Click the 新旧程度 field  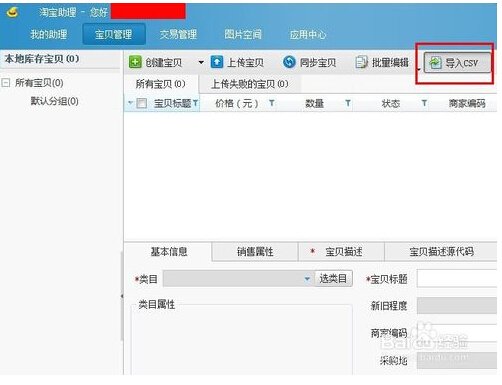click(457, 306)
